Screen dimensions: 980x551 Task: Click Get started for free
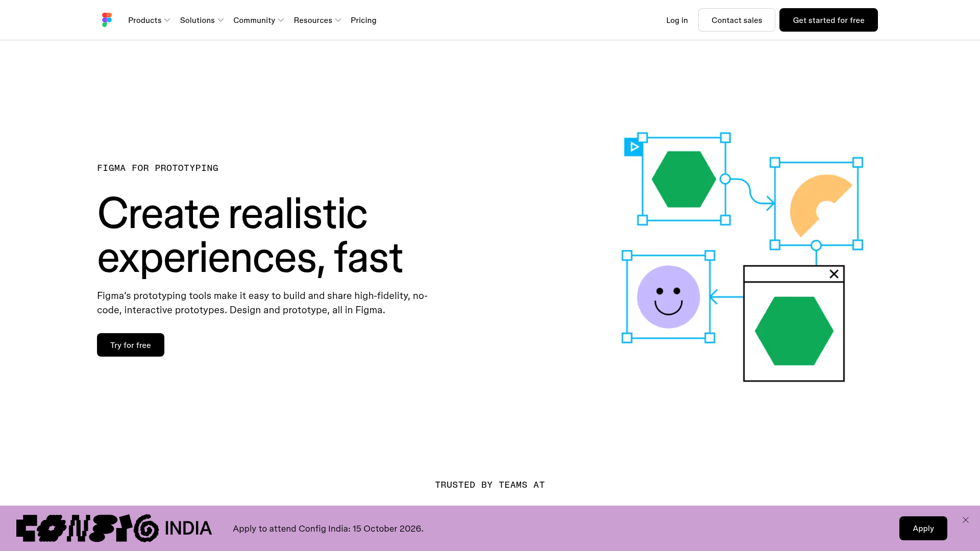[828, 20]
